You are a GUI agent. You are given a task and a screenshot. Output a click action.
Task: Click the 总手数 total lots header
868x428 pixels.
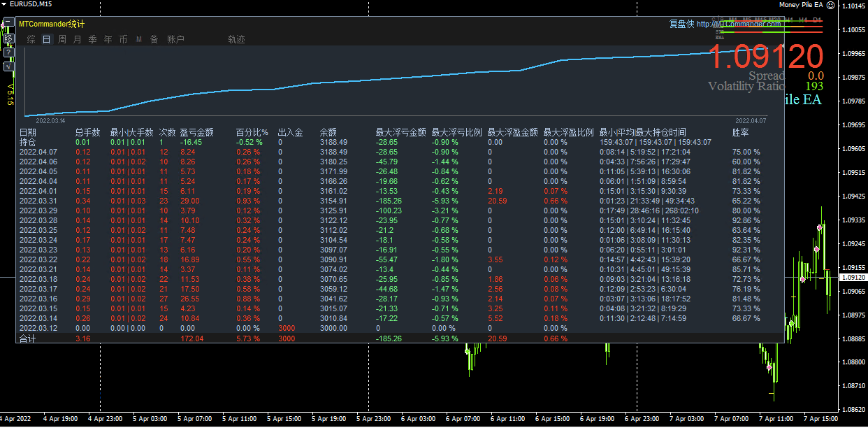[88, 132]
